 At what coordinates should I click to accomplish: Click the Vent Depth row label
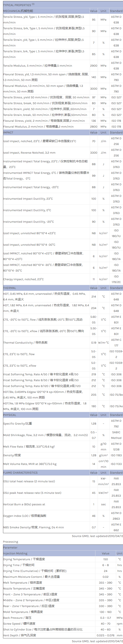[20, 635]
